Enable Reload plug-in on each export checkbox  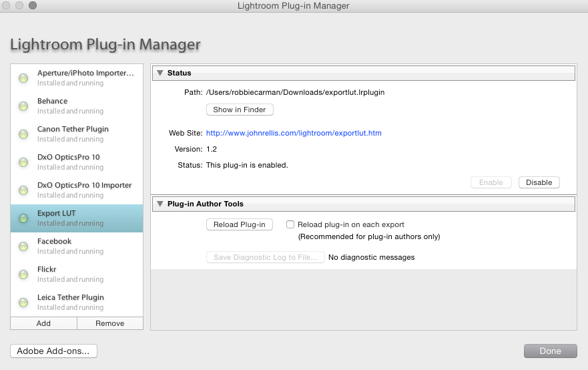[x=290, y=224]
